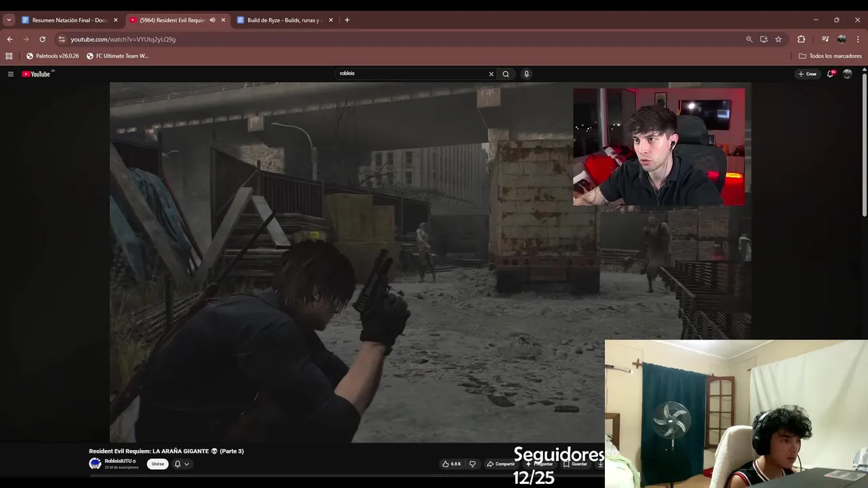Open a new browser tab

point(347,20)
